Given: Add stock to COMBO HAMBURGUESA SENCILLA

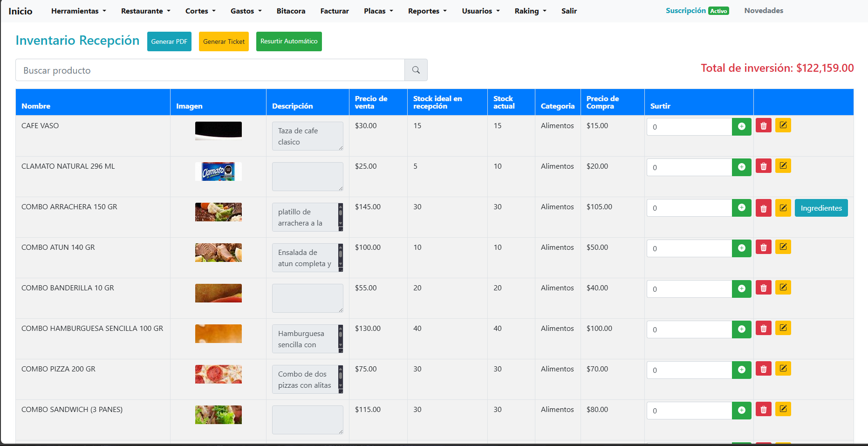Looking at the screenshot, I should click(x=741, y=329).
